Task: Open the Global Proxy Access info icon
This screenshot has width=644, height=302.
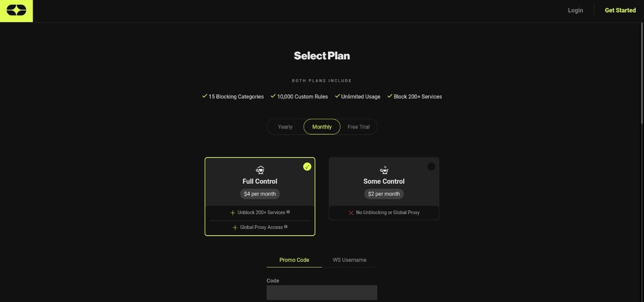Action: [x=286, y=227]
